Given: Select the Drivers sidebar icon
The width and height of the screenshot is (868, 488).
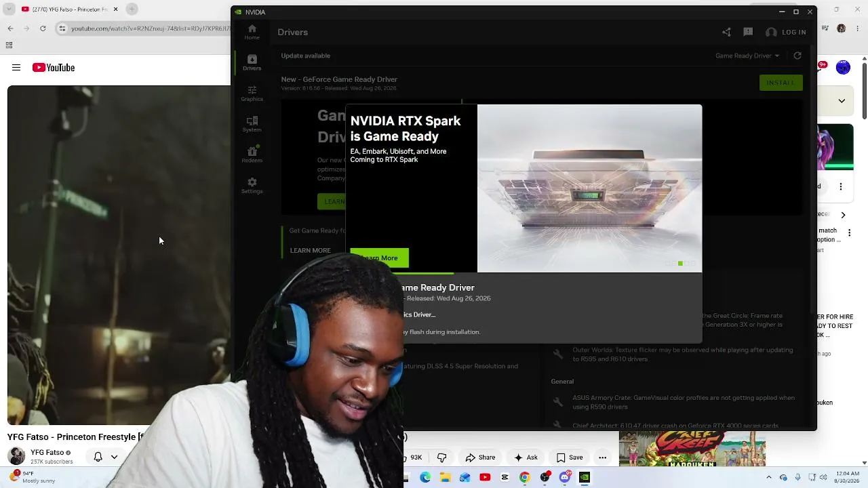Looking at the screenshot, I should coord(252,62).
